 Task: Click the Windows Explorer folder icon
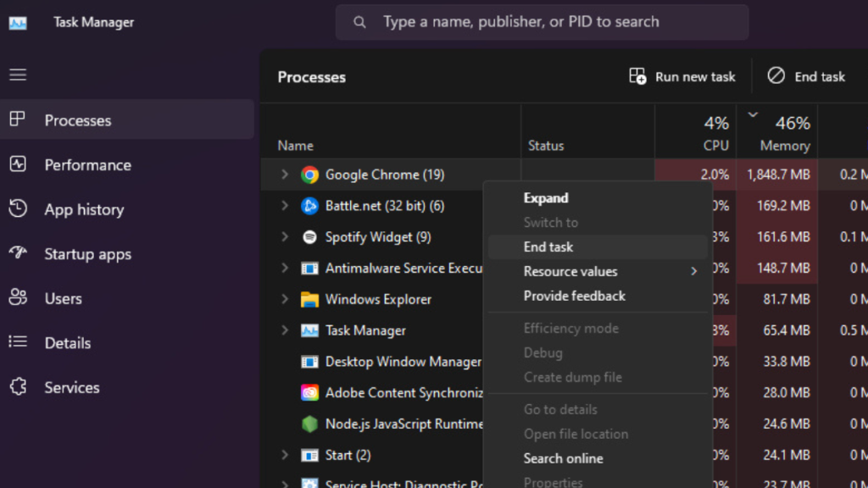[309, 299]
